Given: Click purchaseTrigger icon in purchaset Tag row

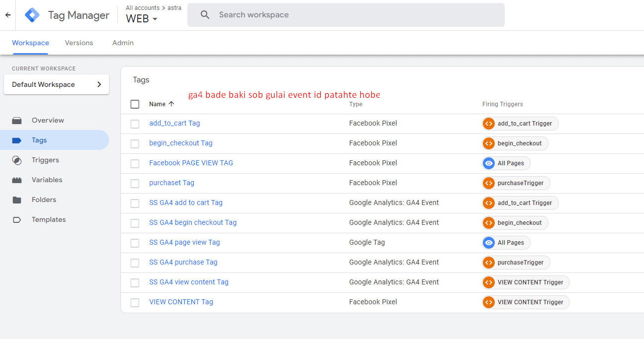Looking at the screenshot, I should (x=489, y=183).
